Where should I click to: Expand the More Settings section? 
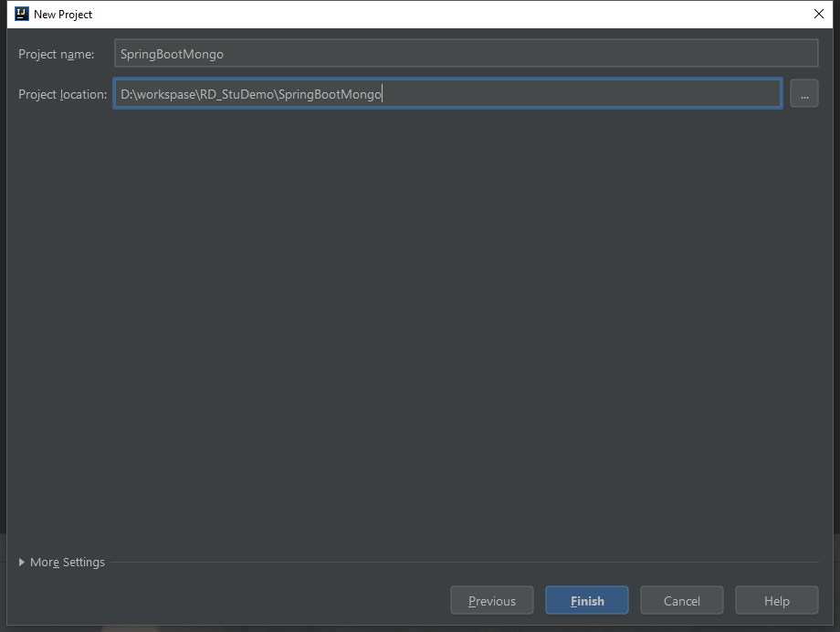pos(61,562)
